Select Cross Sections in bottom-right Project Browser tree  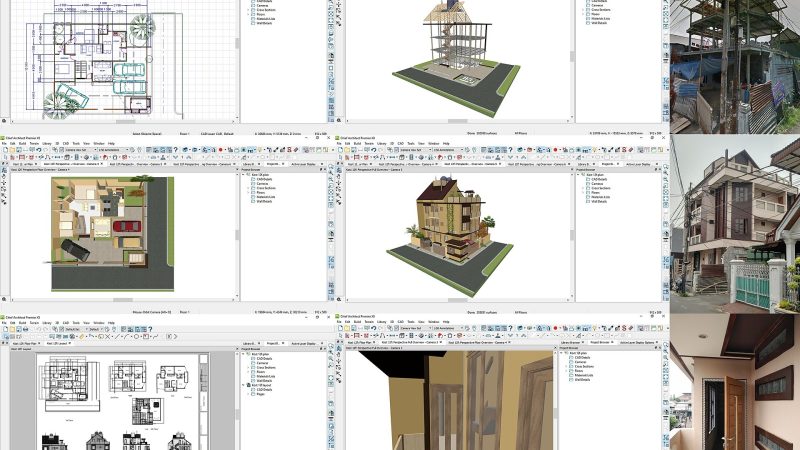584,366
